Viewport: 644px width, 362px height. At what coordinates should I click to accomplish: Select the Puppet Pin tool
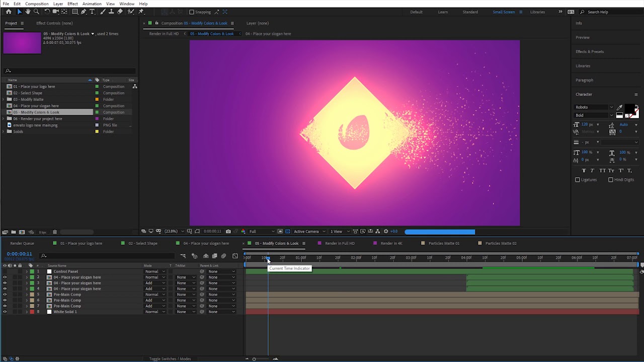point(141,12)
